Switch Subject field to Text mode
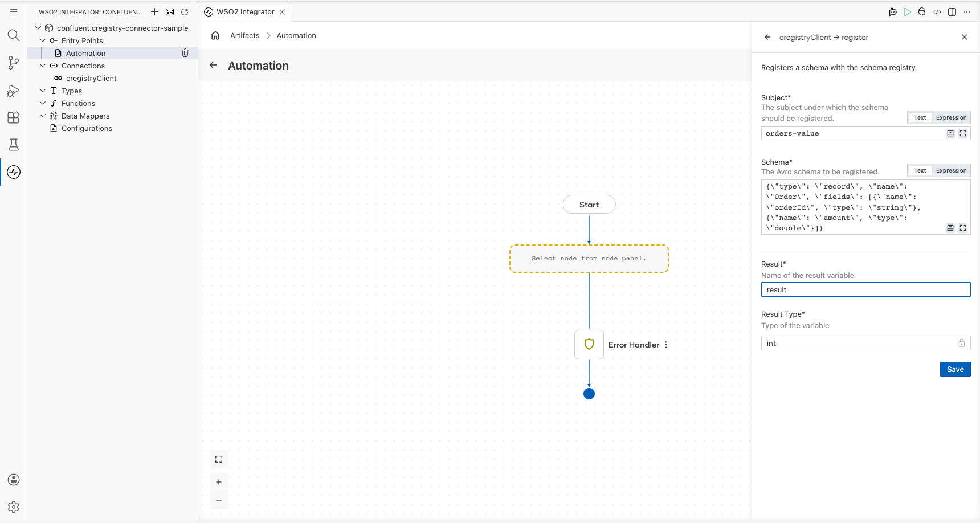Screen dimensions: 980x523 [920, 117]
